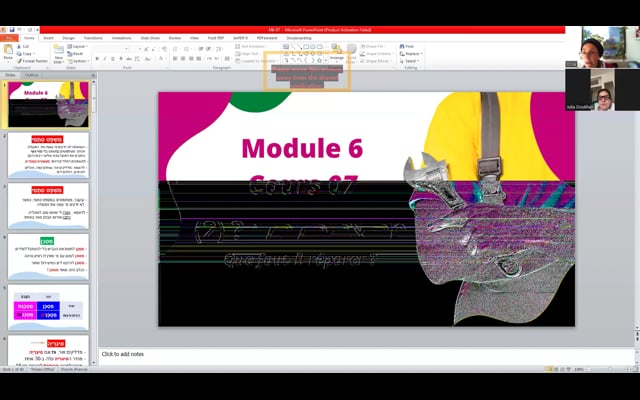Click Save icon in Quick Access Toolbar
Viewport: 640px width, 400px height.
point(12,30)
